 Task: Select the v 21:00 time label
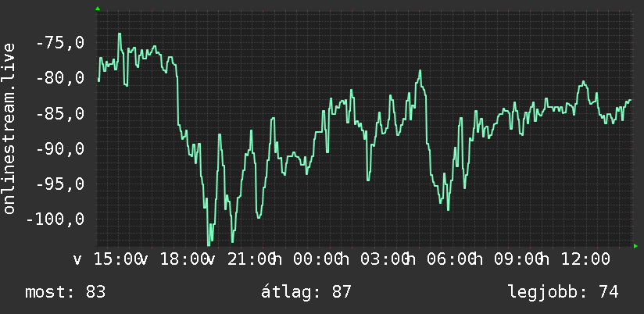point(241,259)
